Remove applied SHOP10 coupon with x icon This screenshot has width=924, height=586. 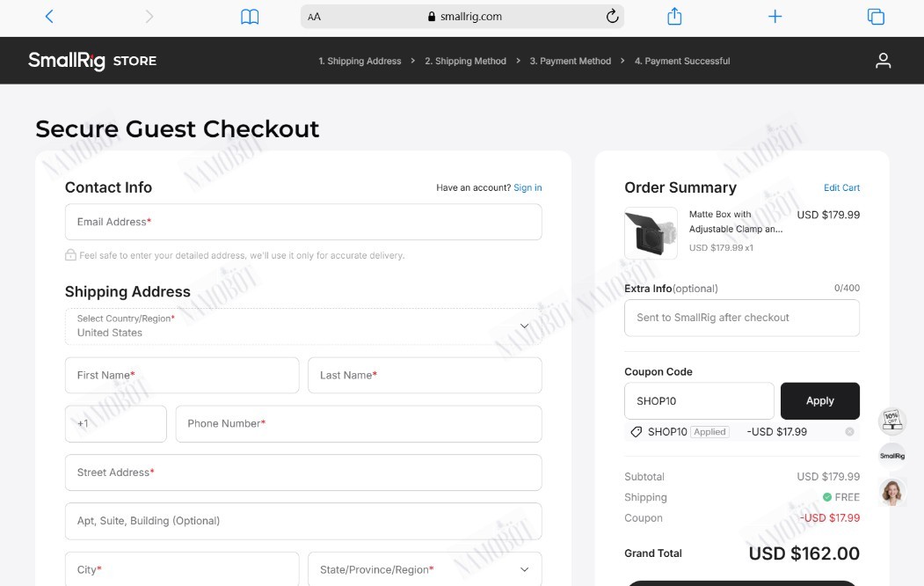coord(849,431)
